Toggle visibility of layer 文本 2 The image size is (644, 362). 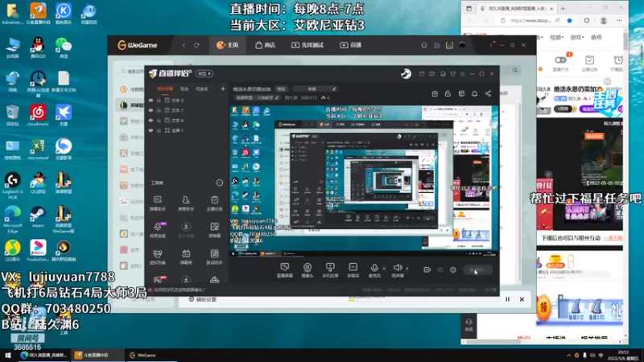point(151,100)
